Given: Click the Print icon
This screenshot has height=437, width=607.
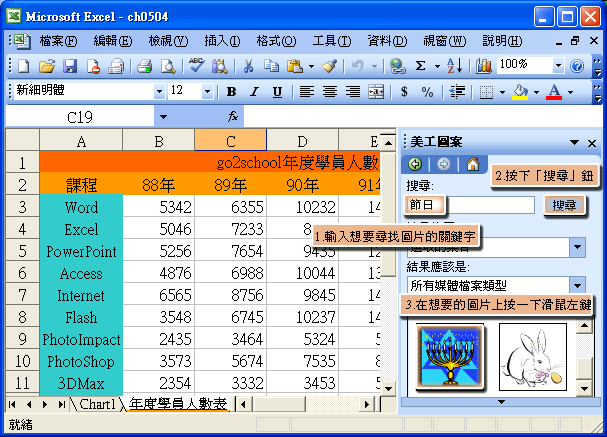Looking at the screenshot, I should tap(144, 66).
